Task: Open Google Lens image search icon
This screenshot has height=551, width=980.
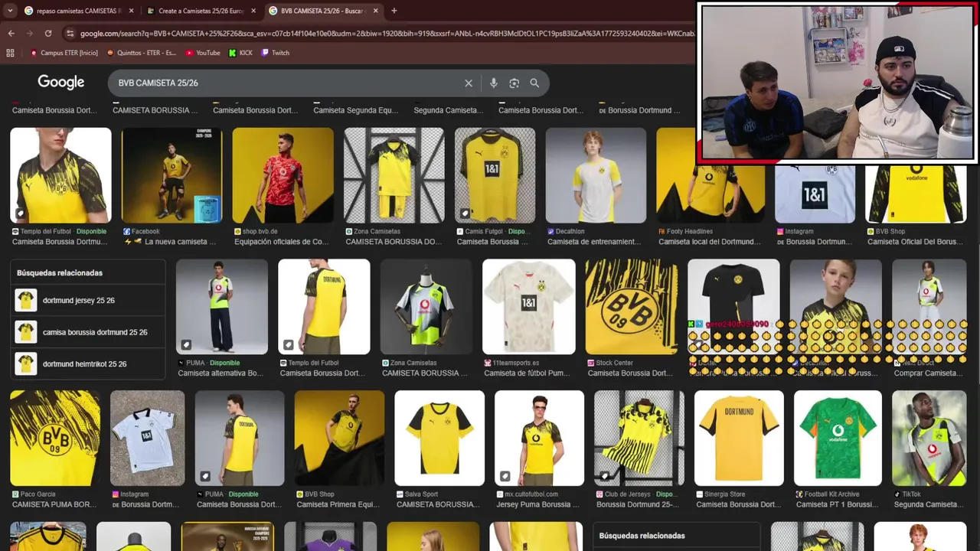Action: point(514,83)
